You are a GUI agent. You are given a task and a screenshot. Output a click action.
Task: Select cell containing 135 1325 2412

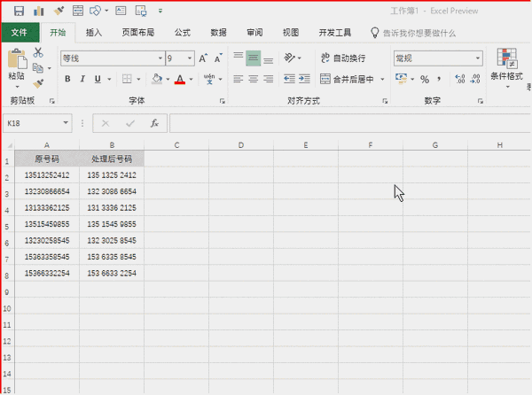tap(112, 174)
